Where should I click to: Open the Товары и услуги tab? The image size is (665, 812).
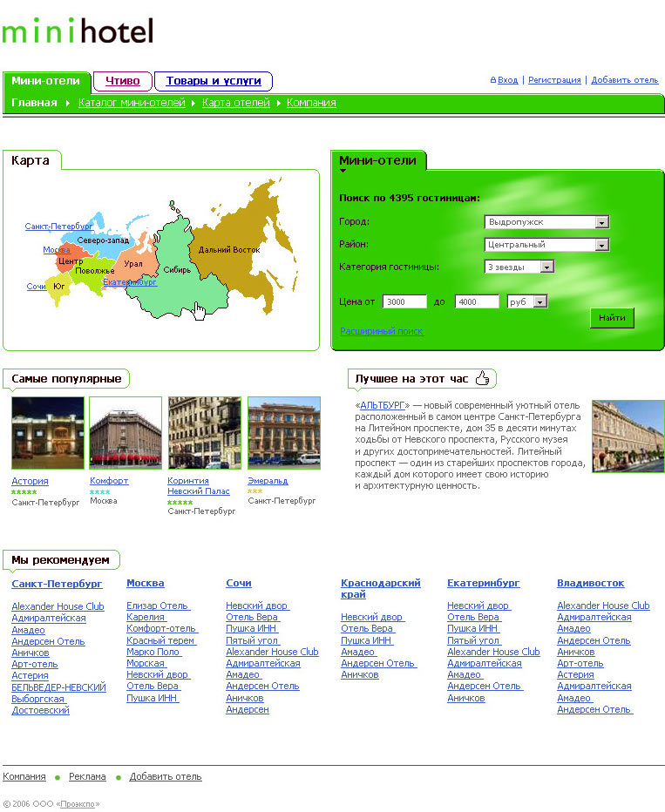coord(214,81)
